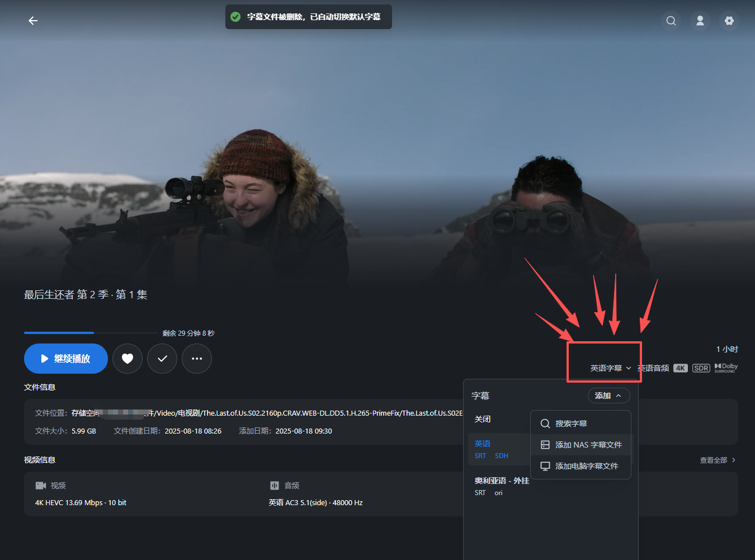
Task: Expand the 英语字幕 subtitle dropdown
Action: pos(611,368)
